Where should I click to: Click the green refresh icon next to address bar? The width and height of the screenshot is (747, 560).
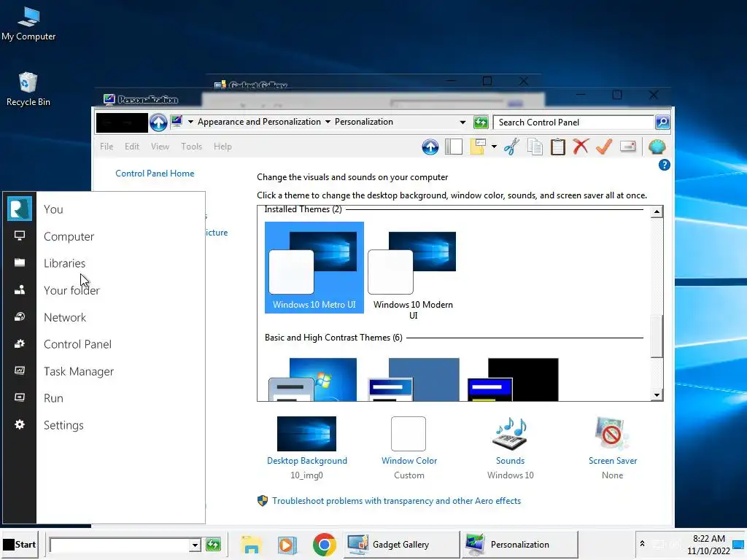tap(481, 122)
